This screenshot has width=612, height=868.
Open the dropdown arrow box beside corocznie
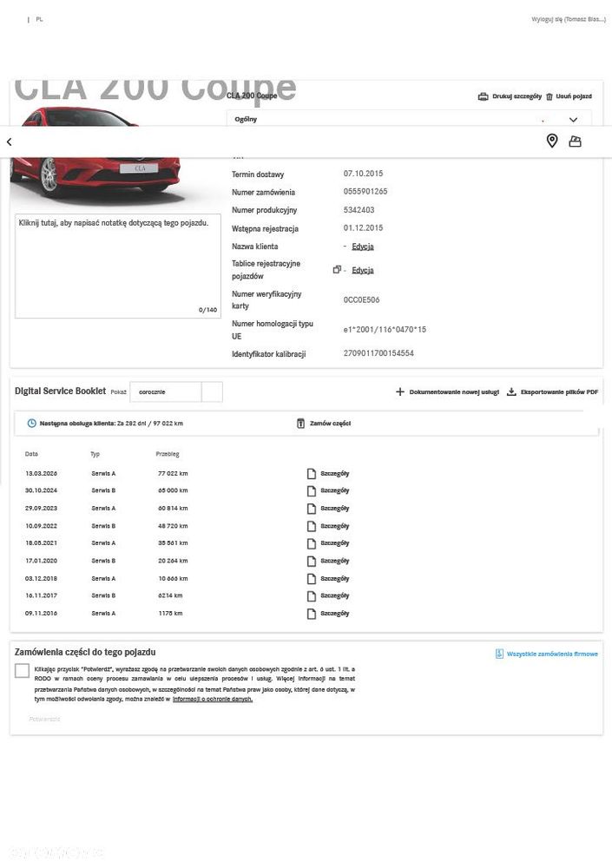pos(212,392)
